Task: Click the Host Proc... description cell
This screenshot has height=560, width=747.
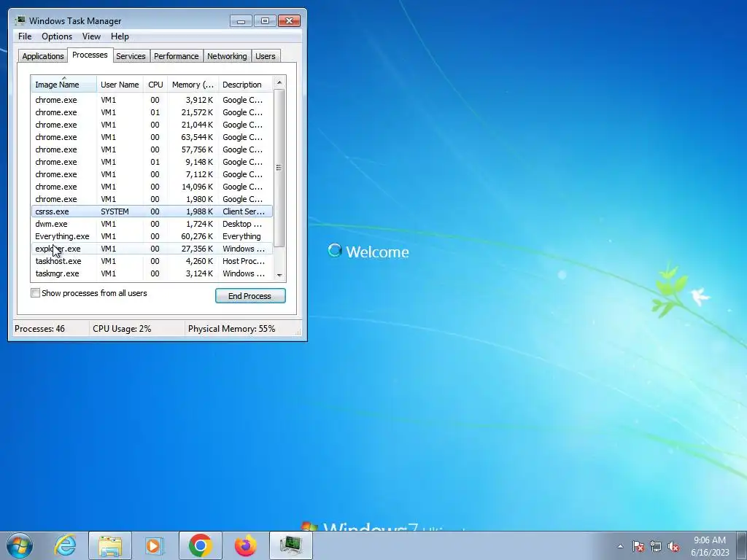Action: (x=244, y=261)
